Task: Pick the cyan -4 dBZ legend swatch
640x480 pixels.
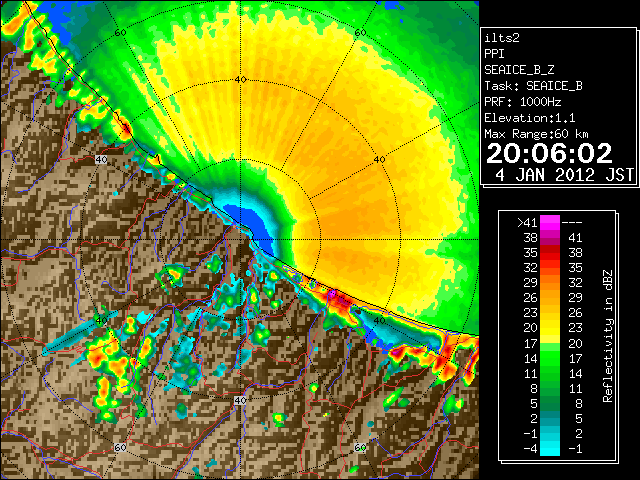Action: point(550,450)
